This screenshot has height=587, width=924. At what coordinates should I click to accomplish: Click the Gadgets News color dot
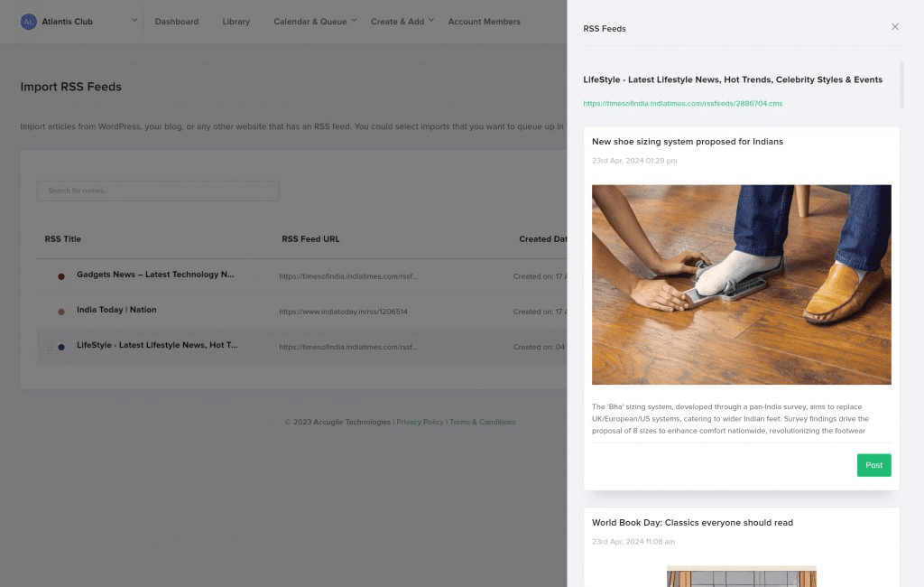[61, 276]
